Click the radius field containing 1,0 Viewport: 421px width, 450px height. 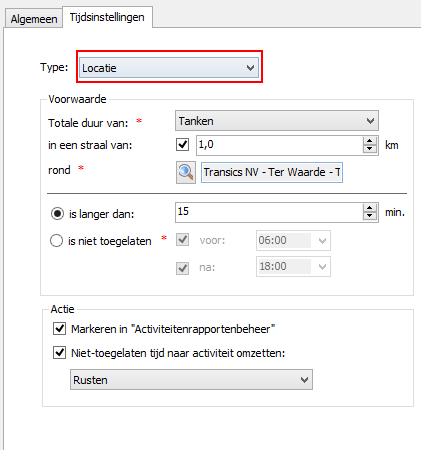[x=280, y=145]
